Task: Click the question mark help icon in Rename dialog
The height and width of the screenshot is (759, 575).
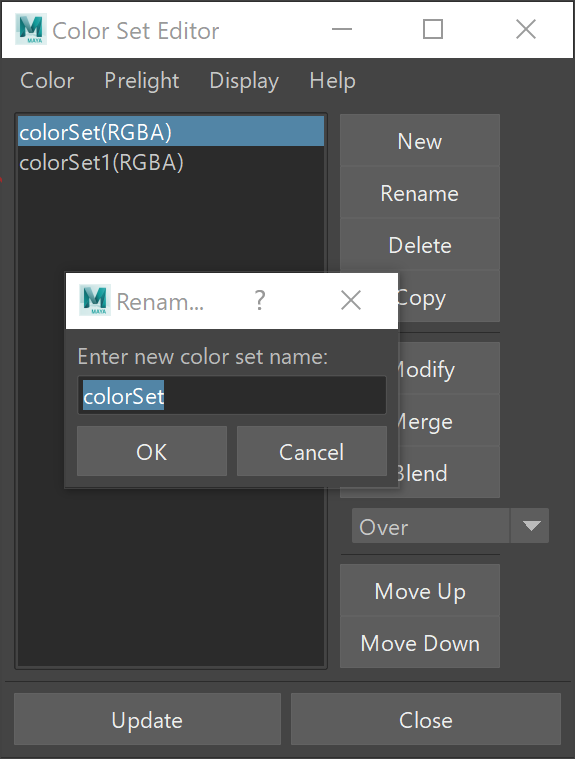Action: pyautogui.click(x=260, y=300)
